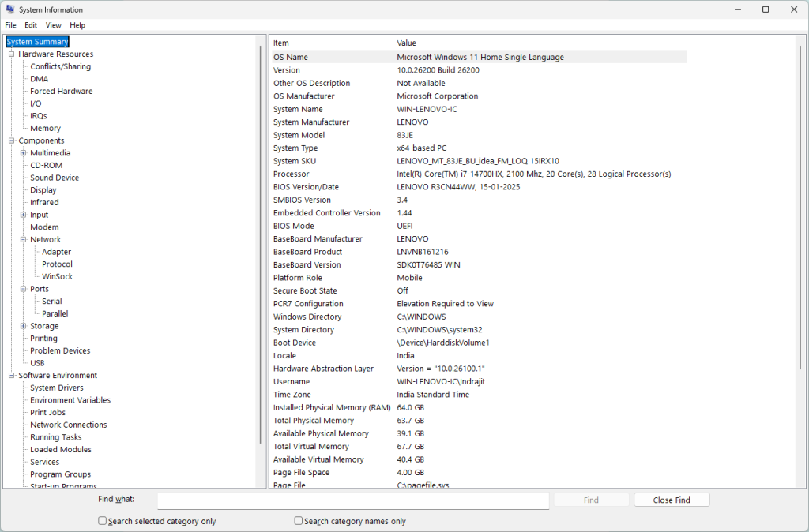Click the BIOS Version/Date row

coord(480,187)
